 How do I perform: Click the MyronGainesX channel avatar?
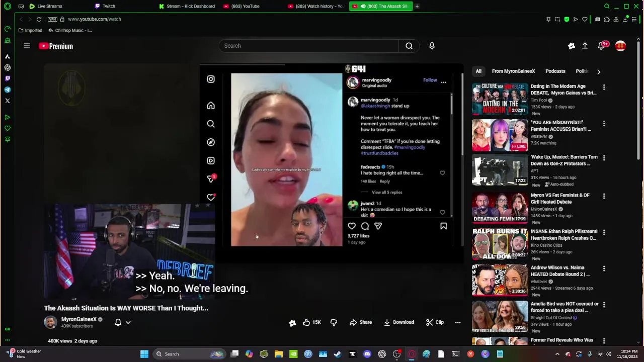(x=51, y=322)
